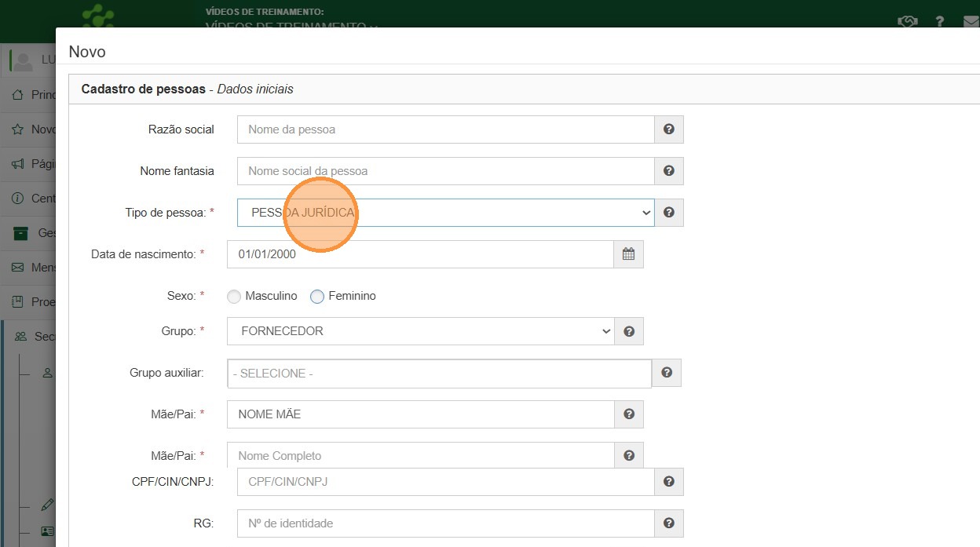Click the CPF/CIN/CNPJ input field
The height and width of the screenshot is (547, 980).
[445, 482]
